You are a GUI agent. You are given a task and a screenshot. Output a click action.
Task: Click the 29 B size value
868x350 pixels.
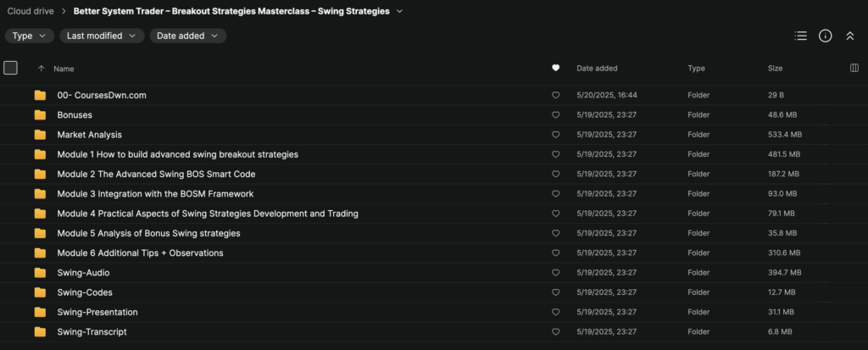coord(776,95)
